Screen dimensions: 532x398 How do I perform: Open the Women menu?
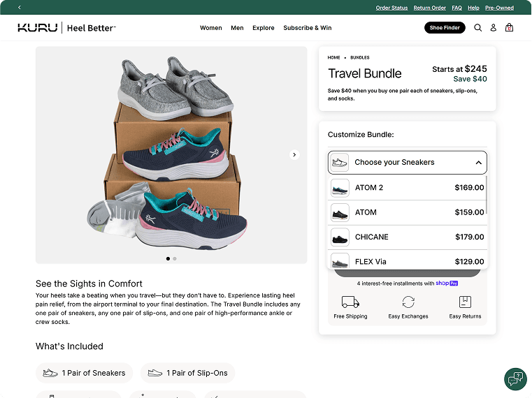click(210, 28)
